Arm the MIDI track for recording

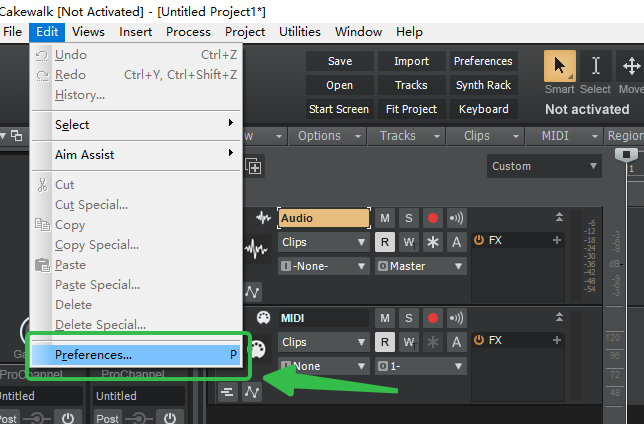pos(432,318)
